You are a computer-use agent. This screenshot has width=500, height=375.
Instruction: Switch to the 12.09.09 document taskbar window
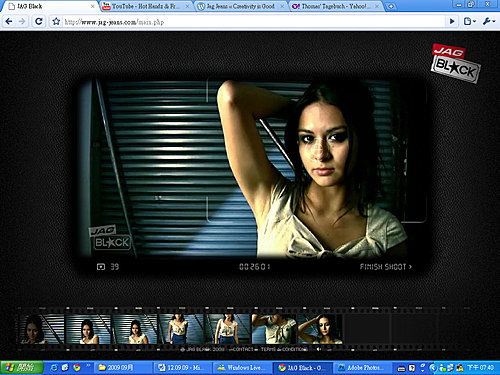(183, 368)
